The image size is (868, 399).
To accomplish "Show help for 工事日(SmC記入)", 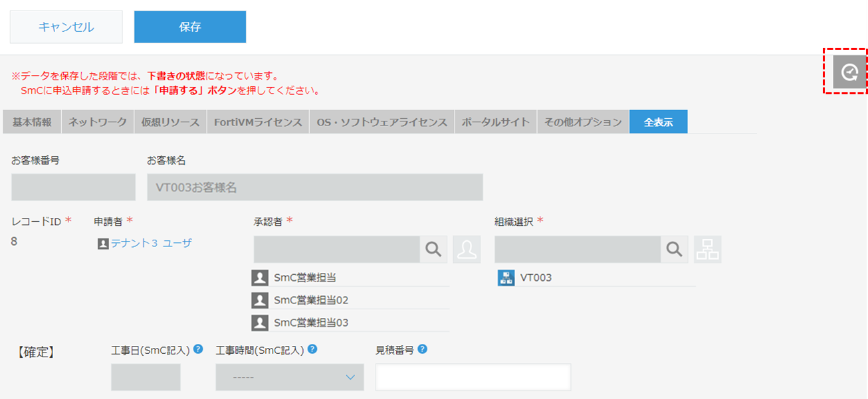I will point(198,349).
